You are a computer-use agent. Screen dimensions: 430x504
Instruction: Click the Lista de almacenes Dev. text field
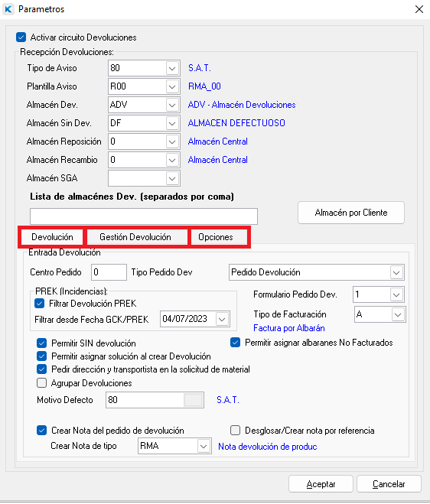click(x=144, y=216)
